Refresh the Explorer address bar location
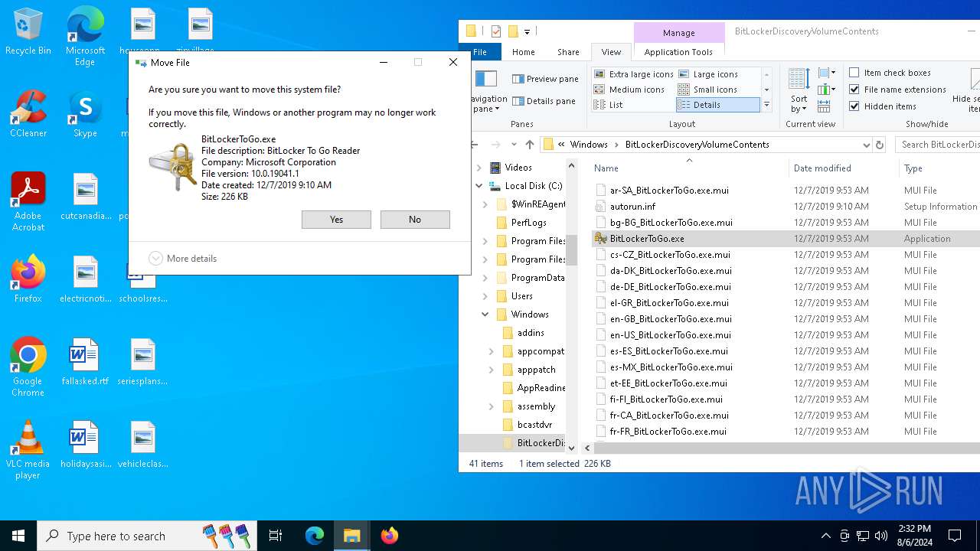Screen dimensions: 980x551 [880, 145]
